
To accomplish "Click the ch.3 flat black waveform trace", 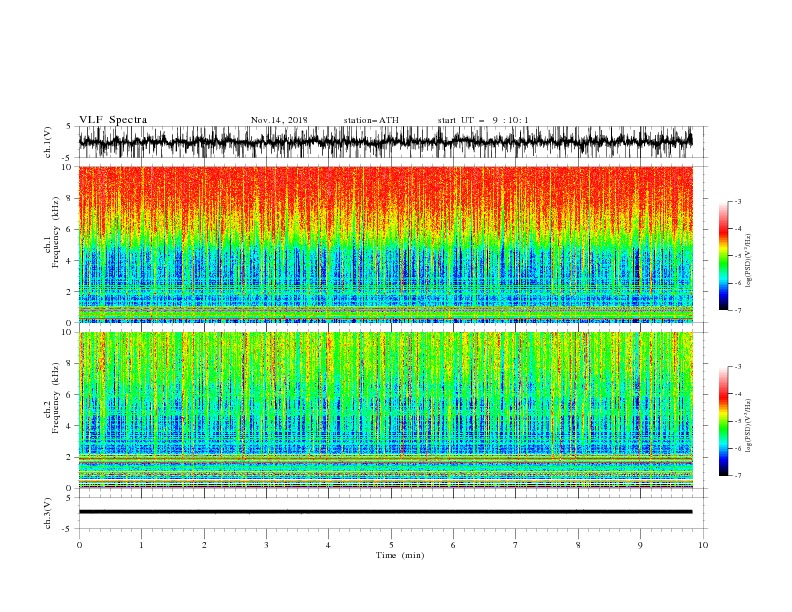I will (385, 512).
